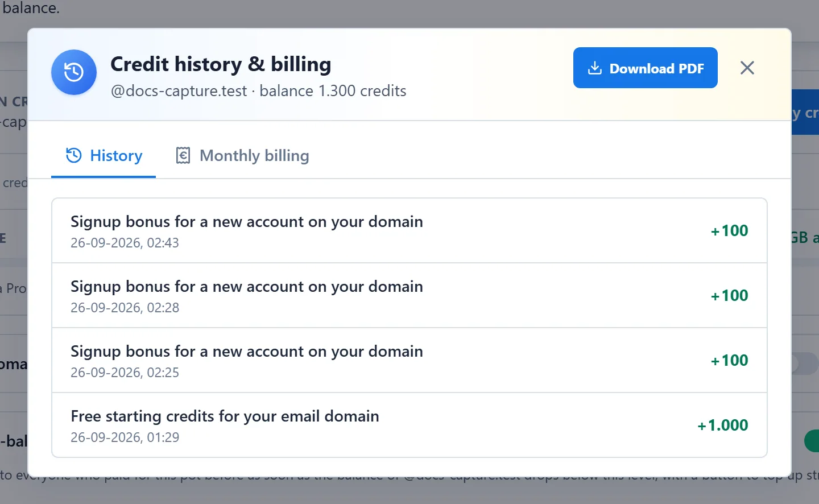The width and height of the screenshot is (819, 504).
Task: Select the signup bonus entry dated 26-09-2026, 02:28
Action: coord(409,295)
